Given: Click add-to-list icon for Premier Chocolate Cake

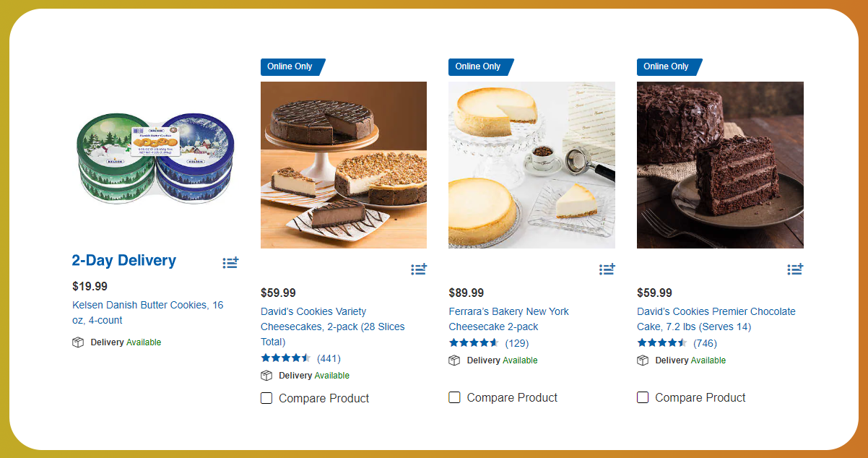Looking at the screenshot, I should coord(795,269).
